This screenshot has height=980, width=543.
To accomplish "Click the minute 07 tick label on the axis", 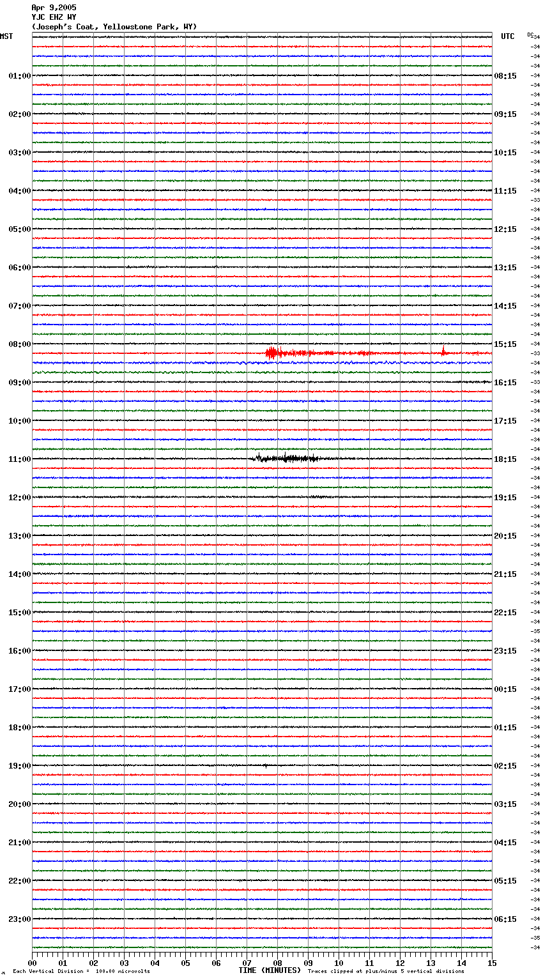I will click(247, 962).
